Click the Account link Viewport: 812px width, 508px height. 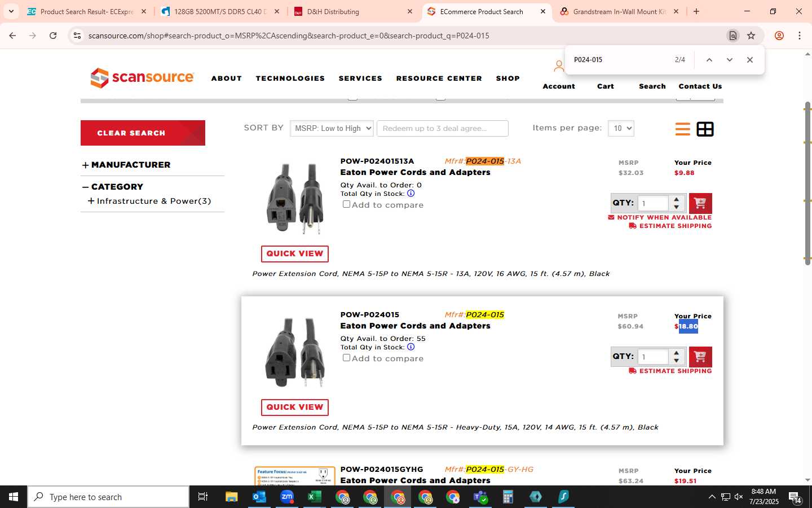(x=559, y=86)
